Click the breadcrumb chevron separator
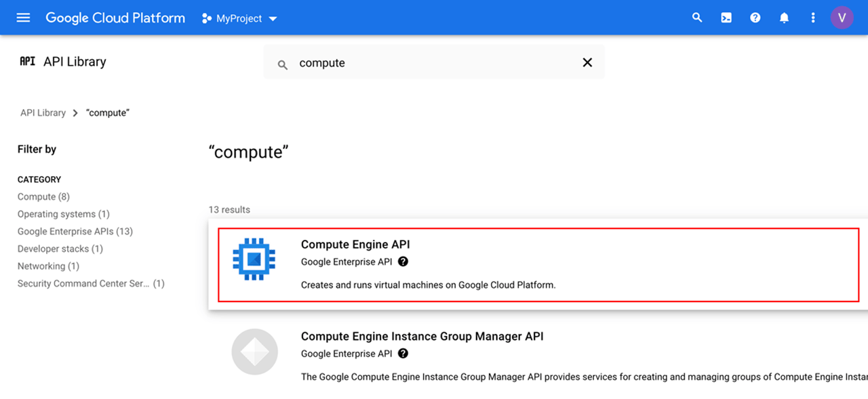Viewport: 868px width, 399px height. 75,113
